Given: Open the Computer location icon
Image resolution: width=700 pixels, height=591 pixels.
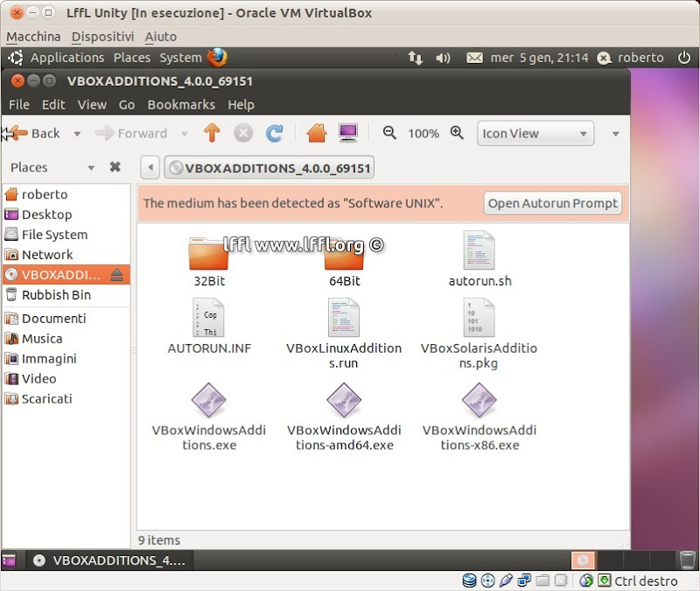Looking at the screenshot, I should coord(348,133).
